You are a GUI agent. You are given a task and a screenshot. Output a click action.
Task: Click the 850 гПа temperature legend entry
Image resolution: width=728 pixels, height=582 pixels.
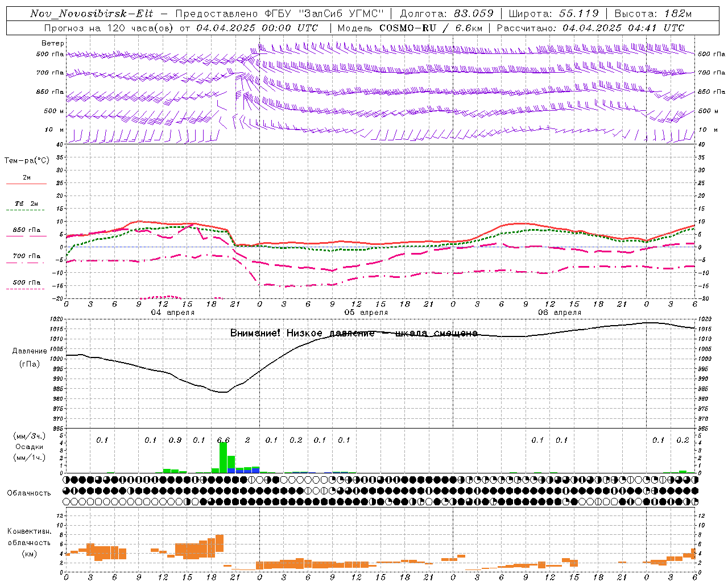tap(26, 230)
